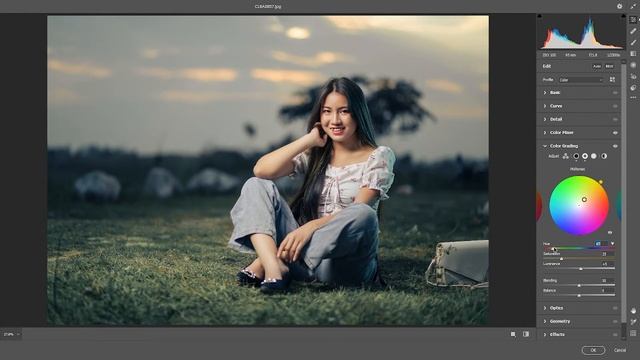Select the Red Eye removal tool

click(x=633, y=76)
